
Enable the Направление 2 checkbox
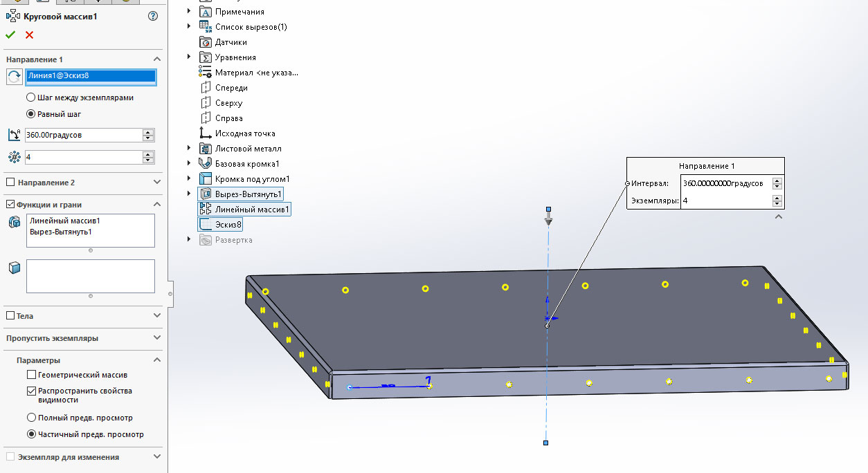pos(10,183)
